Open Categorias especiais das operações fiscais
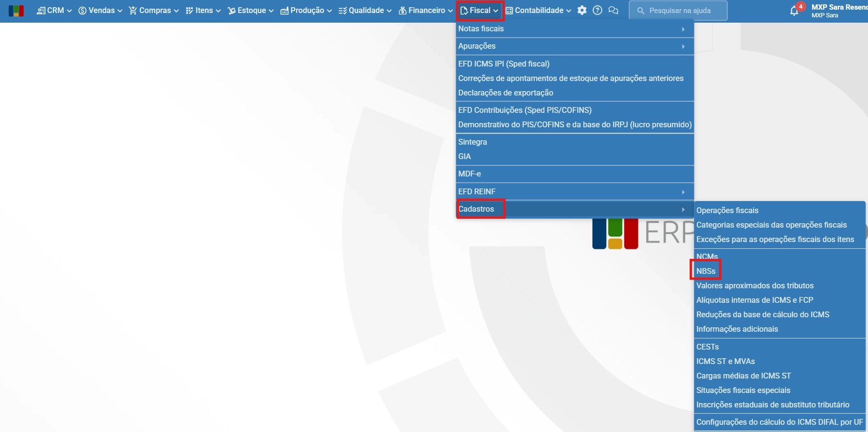This screenshot has height=432, width=868. tap(780, 225)
